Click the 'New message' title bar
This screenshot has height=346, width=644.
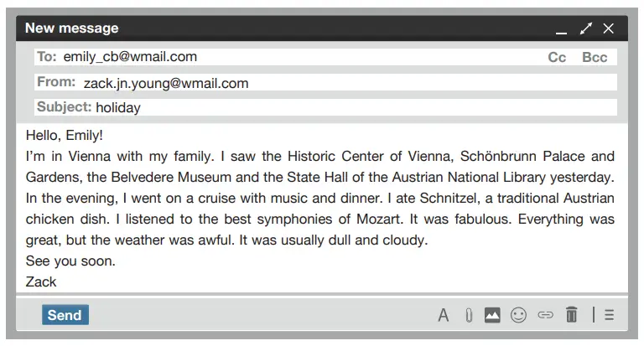(252, 28)
